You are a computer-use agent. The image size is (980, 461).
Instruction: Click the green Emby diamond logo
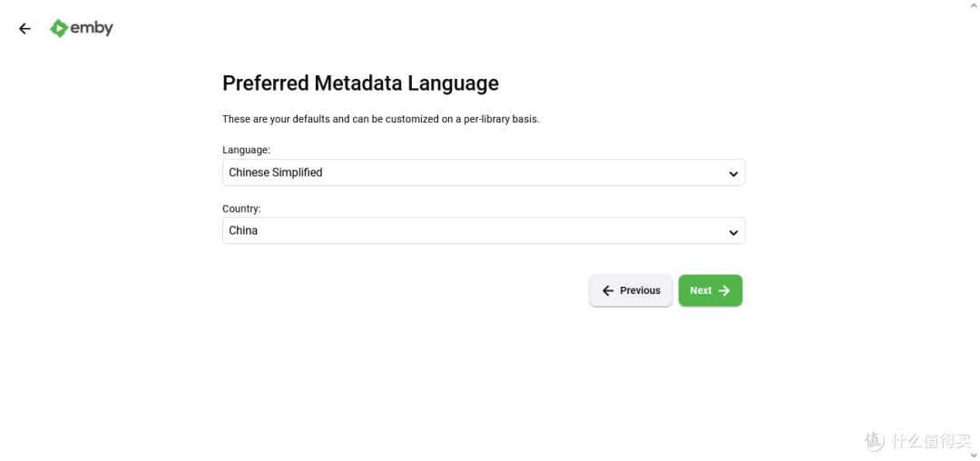pyautogui.click(x=59, y=28)
